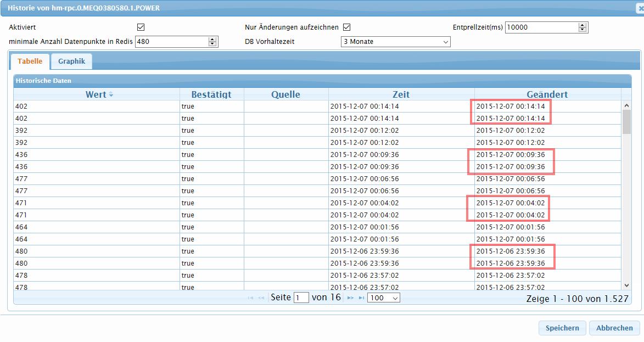Select first row with value 477

(x=317, y=179)
